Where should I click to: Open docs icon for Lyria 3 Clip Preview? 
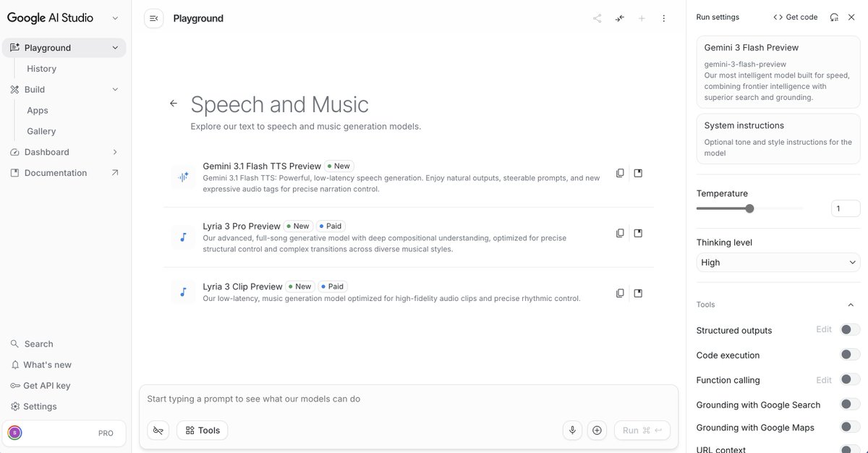(638, 293)
